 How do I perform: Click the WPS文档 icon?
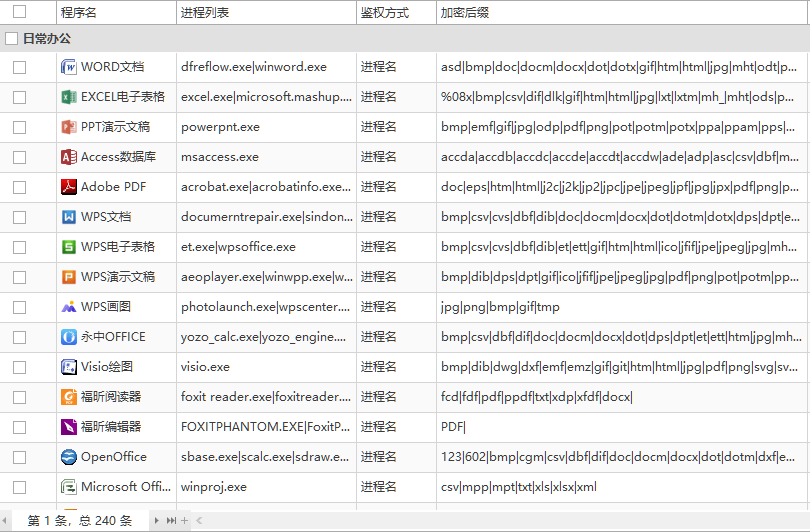coord(69,217)
